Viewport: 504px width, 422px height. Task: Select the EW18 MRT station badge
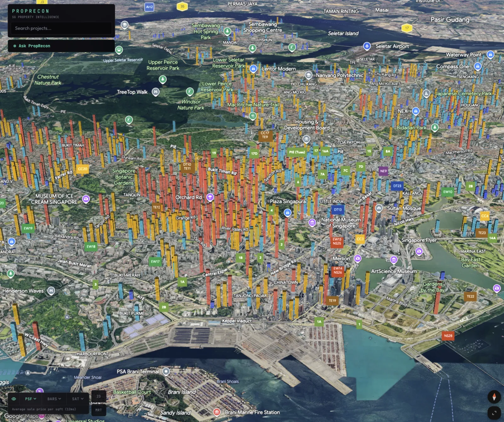point(91,247)
